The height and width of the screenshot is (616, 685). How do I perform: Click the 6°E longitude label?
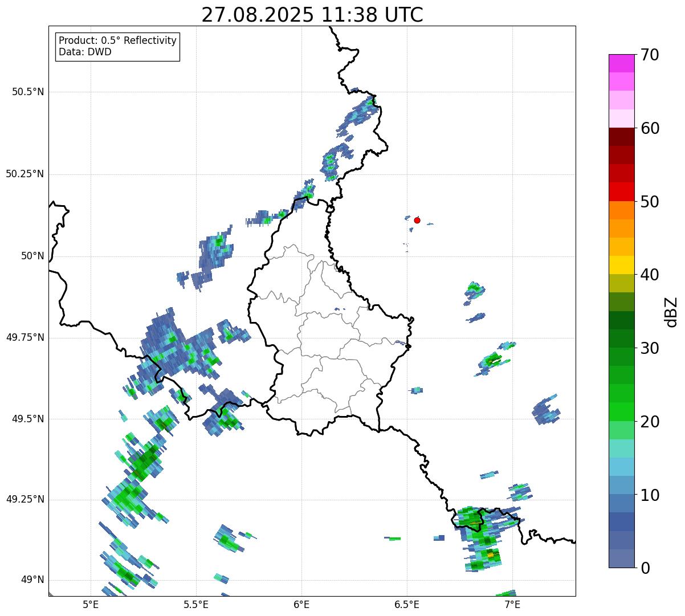(x=301, y=604)
